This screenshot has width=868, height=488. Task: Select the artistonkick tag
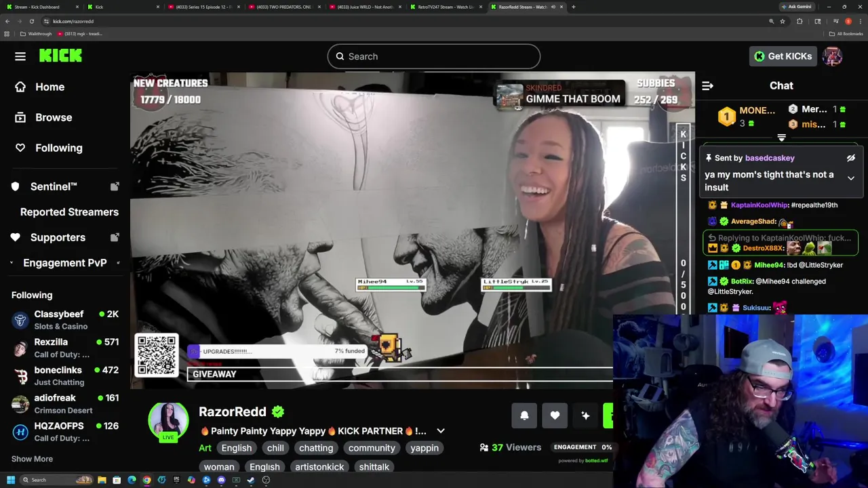point(319,467)
